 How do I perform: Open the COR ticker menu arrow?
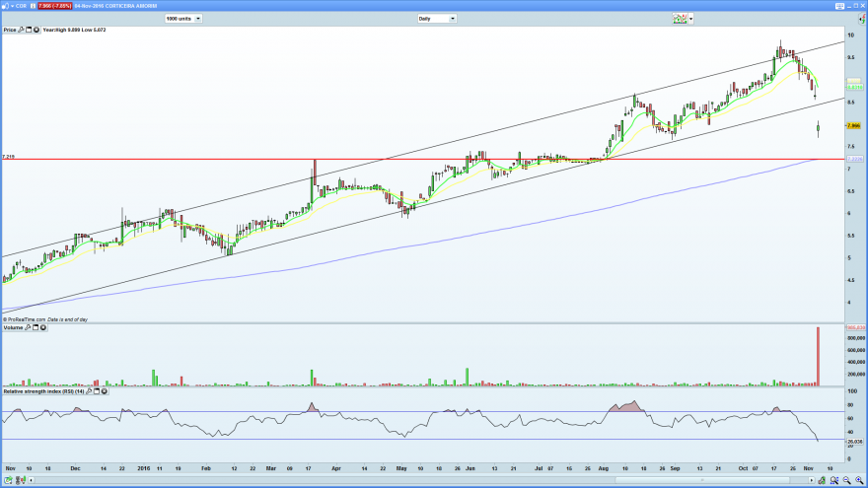[x=12, y=6]
